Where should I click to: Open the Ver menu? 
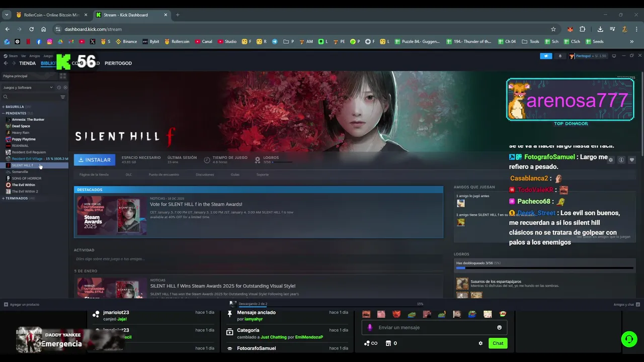pyautogui.click(x=23, y=56)
